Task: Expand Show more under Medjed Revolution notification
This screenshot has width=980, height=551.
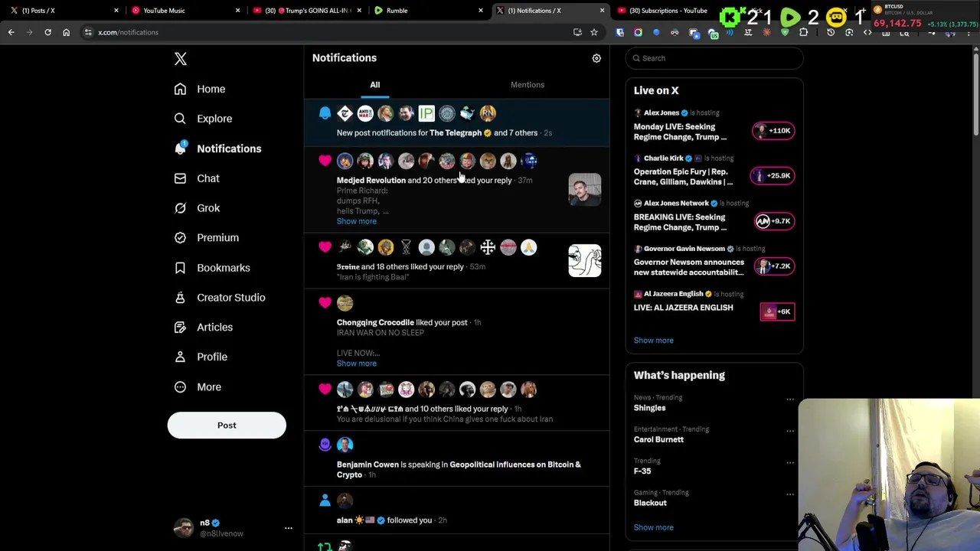Action: click(357, 221)
